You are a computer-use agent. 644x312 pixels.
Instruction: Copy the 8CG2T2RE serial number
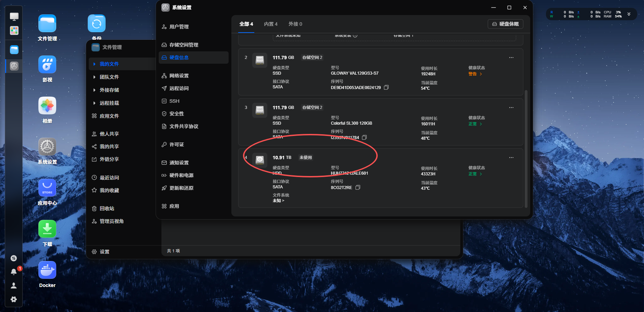358,187
